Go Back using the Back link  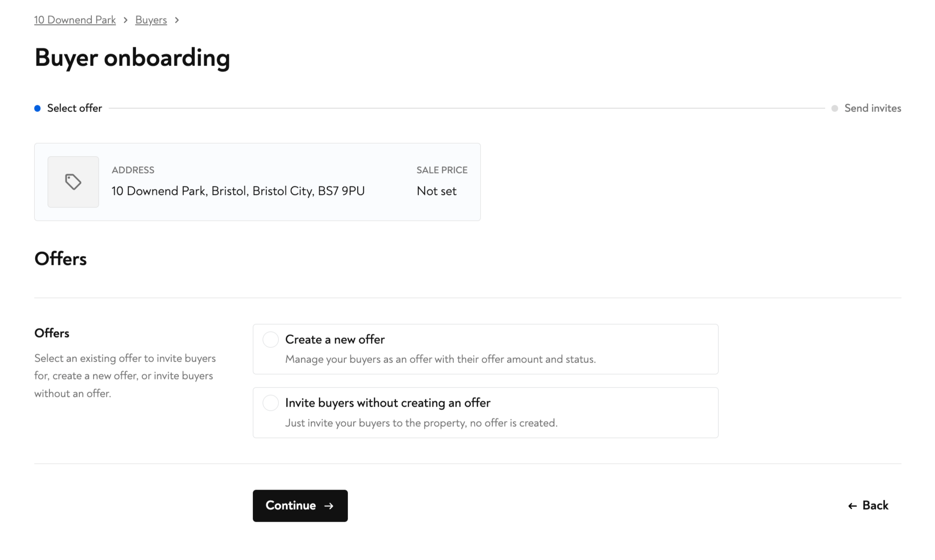(875, 506)
